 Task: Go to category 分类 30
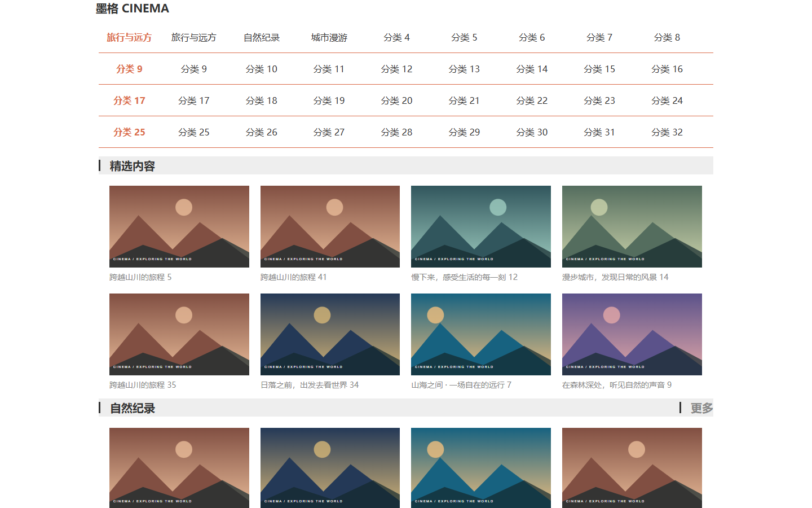[x=532, y=132]
